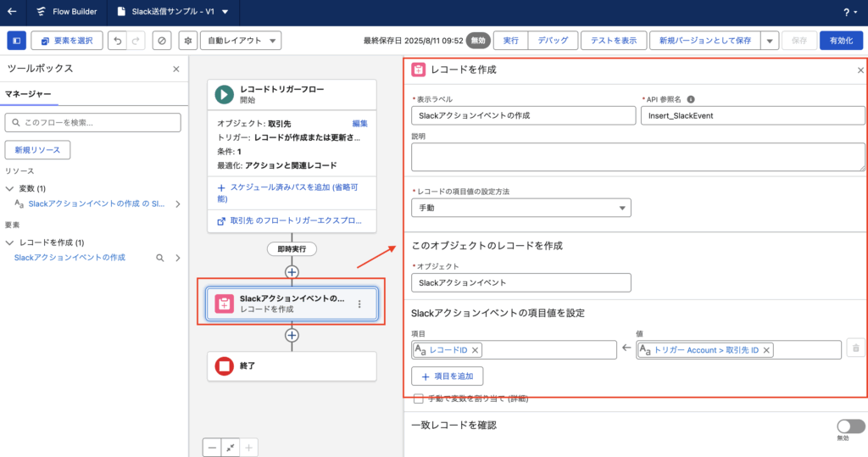Screen dimensions: 868x457
Task: Click 項目を追加 button
Action: (447, 376)
